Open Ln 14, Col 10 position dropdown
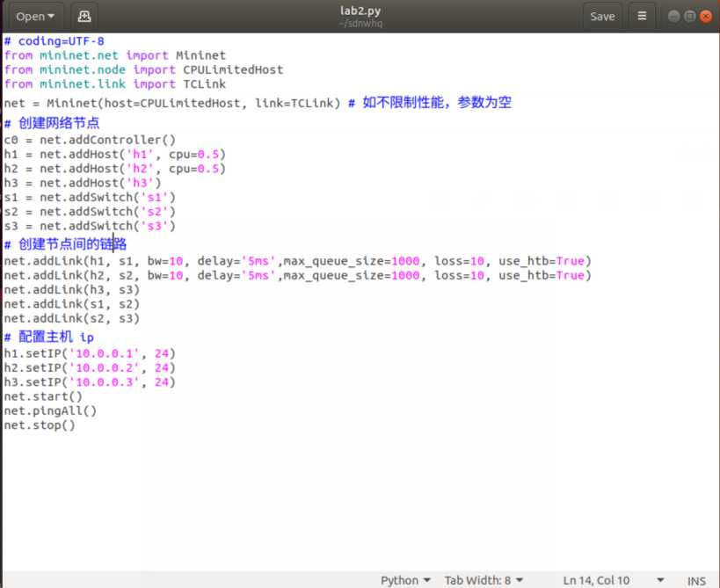This screenshot has height=588, width=720. pyautogui.click(x=614, y=580)
